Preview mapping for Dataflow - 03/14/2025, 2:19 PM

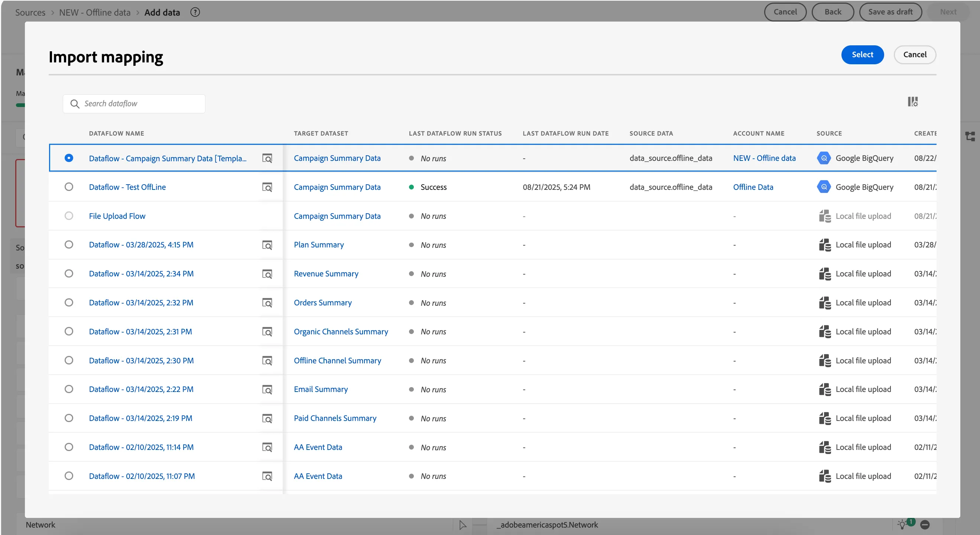(x=267, y=419)
